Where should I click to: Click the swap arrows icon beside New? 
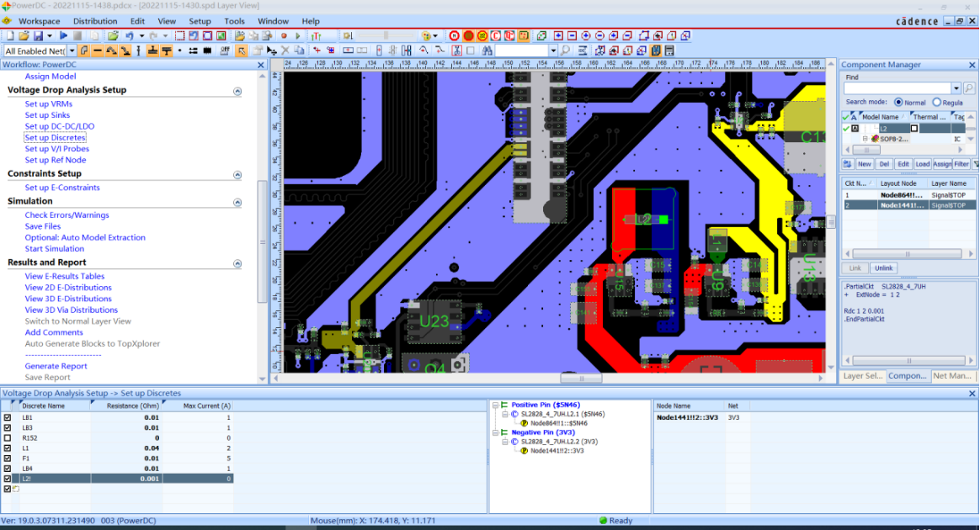pyautogui.click(x=848, y=164)
